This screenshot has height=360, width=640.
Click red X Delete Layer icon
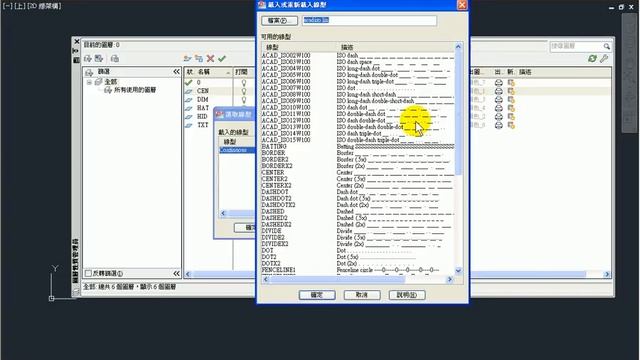point(210,59)
